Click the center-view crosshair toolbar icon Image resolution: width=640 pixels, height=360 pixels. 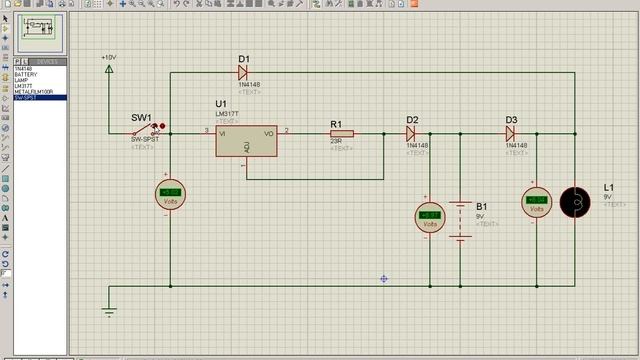coord(122,4)
